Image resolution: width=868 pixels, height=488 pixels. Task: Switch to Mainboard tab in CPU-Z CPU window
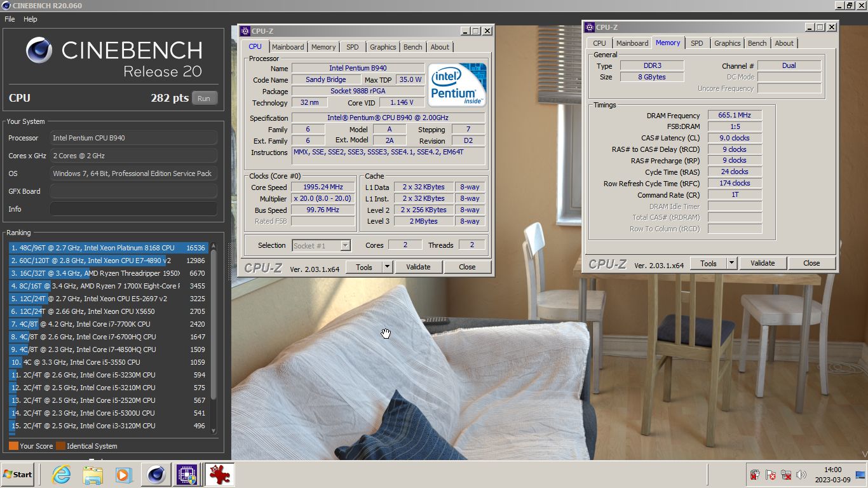pyautogui.click(x=288, y=47)
